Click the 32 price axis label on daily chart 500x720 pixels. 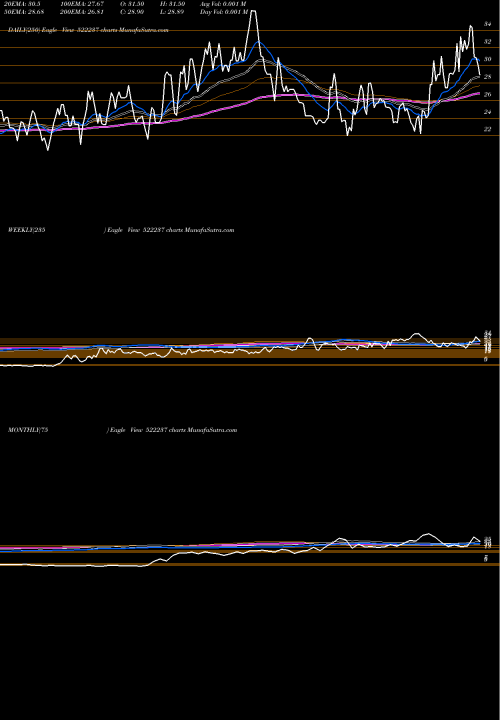[x=488, y=41]
